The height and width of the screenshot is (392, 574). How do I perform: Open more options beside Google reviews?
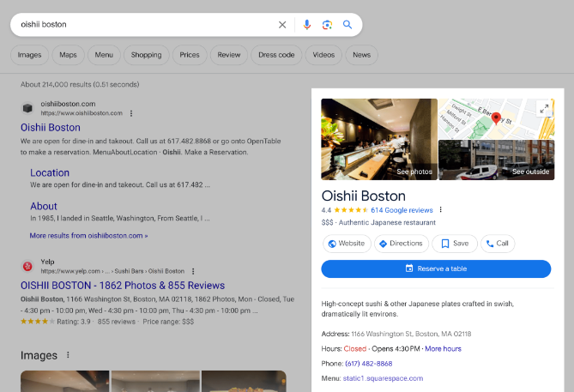[x=441, y=209]
